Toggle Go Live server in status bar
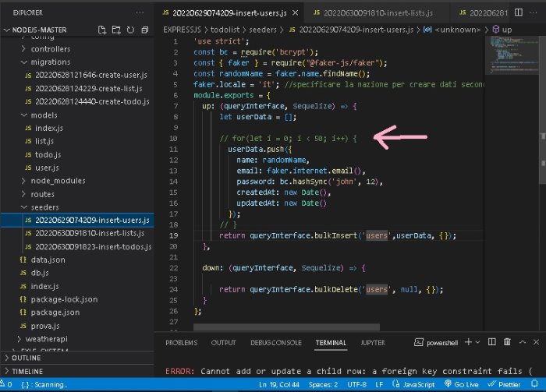Image resolution: width=546 pixels, height=392 pixels. point(465,385)
